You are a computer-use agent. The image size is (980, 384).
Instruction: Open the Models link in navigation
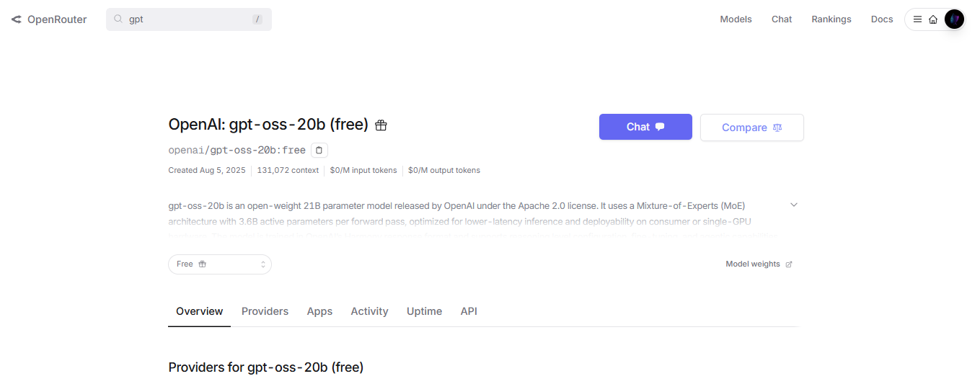pos(736,19)
